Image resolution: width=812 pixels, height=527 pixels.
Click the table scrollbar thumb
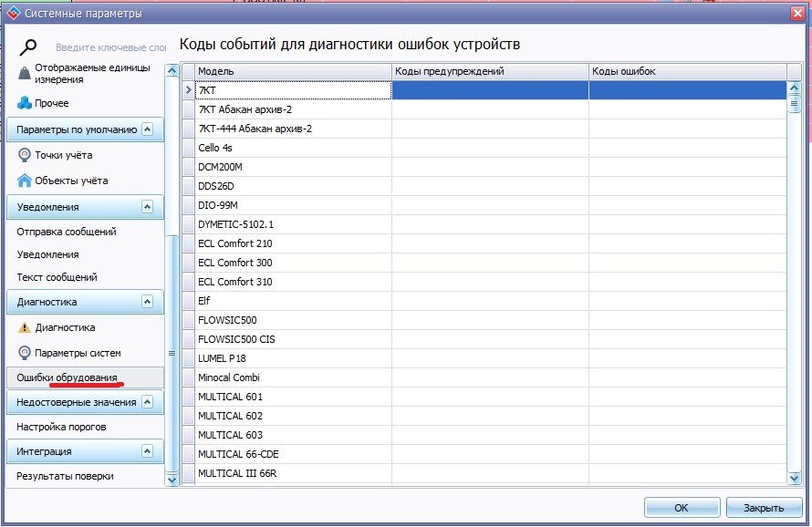(794, 104)
